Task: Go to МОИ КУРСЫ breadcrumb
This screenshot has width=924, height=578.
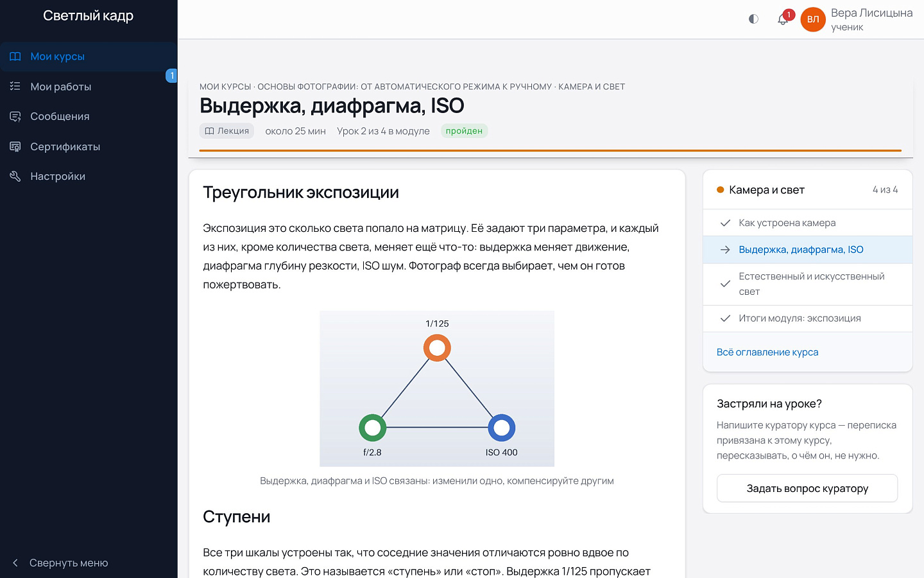Action: click(x=225, y=87)
